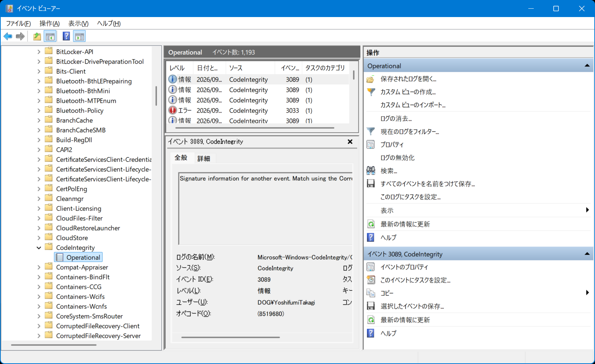The height and width of the screenshot is (364, 595).
Task: Click the help icon in Operational section
Action: pyautogui.click(x=371, y=237)
